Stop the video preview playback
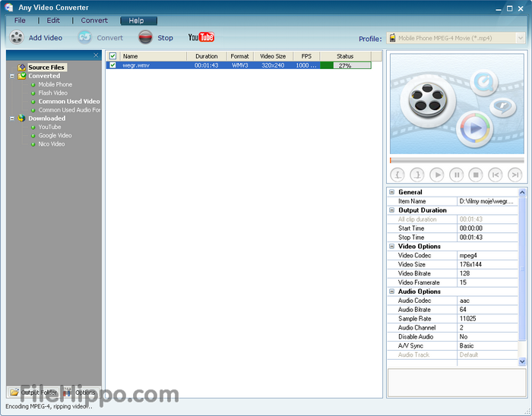Screen dimensions: 532x416 [x=476, y=175]
